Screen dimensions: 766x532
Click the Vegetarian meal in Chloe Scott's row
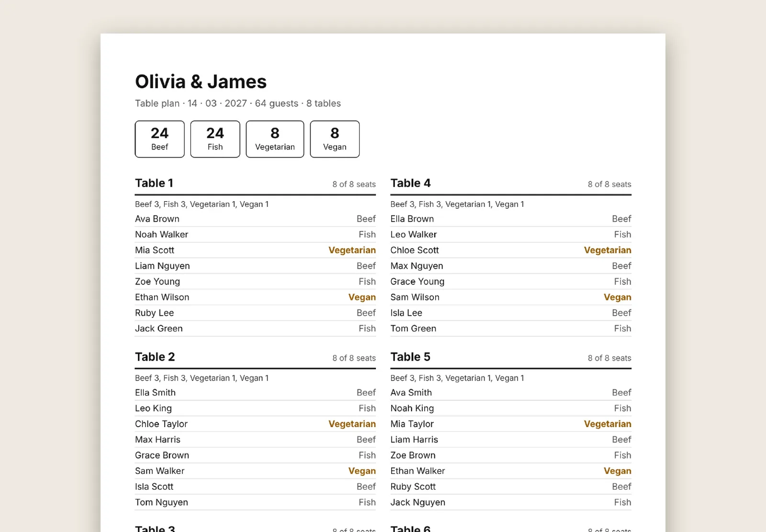(608, 250)
